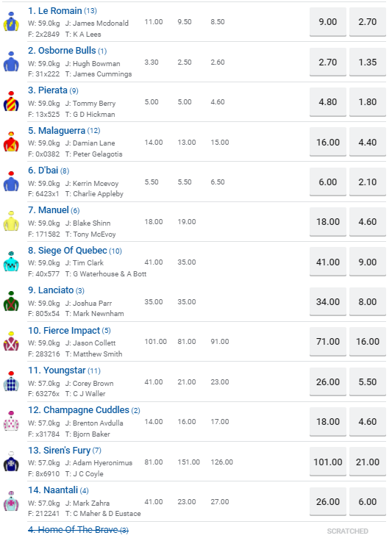This screenshot has height=541, width=392.
Task: Open the Fierce Impact runner link
Action: click(64, 331)
